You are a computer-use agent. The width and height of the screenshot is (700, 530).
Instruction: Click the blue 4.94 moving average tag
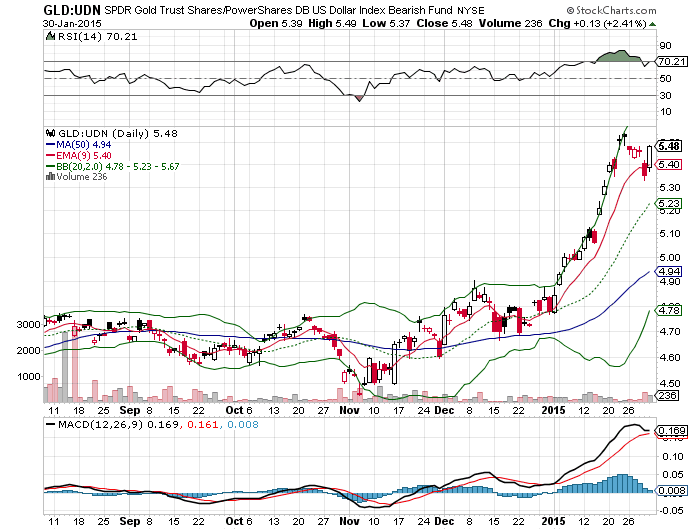pyautogui.click(x=668, y=271)
